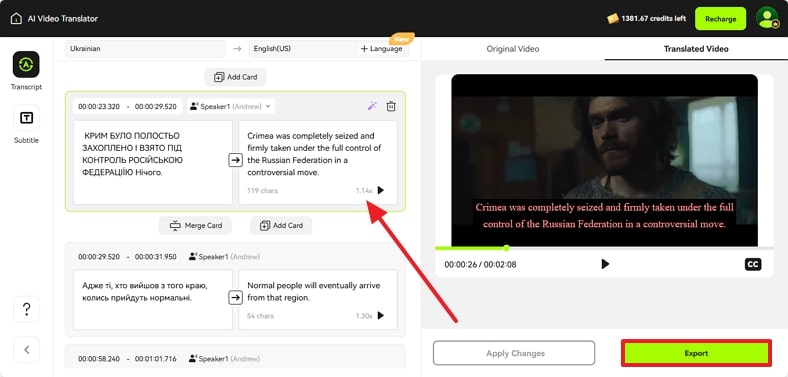Play the Crimea translation audio preview
Image resolution: width=788 pixels, height=377 pixels.
(x=380, y=191)
